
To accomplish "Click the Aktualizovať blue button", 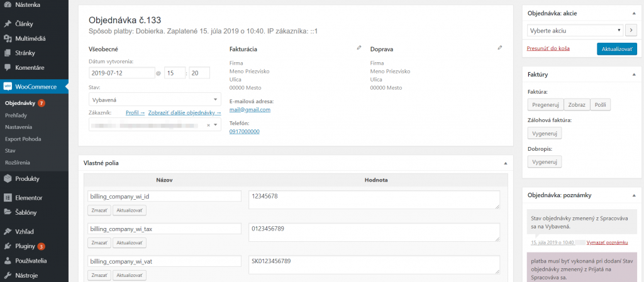I will pyautogui.click(x=617, y=49).
